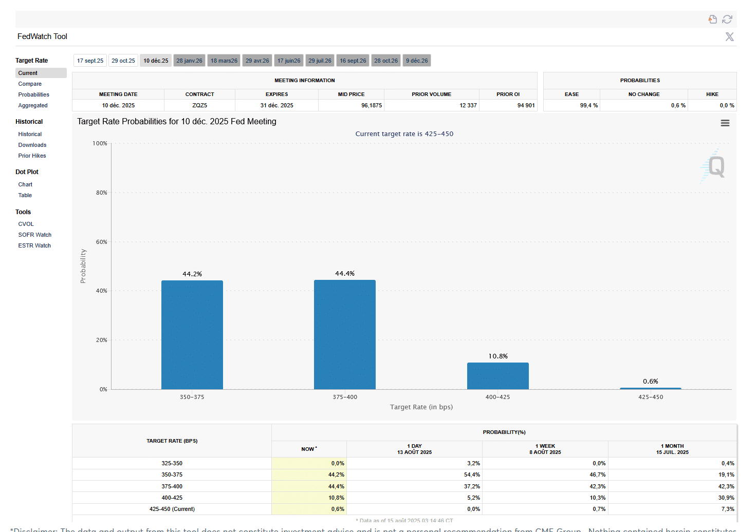756x532 pixels.
Task: Select the 28 janv.26 meeting tab
Action: pos(189,61)
